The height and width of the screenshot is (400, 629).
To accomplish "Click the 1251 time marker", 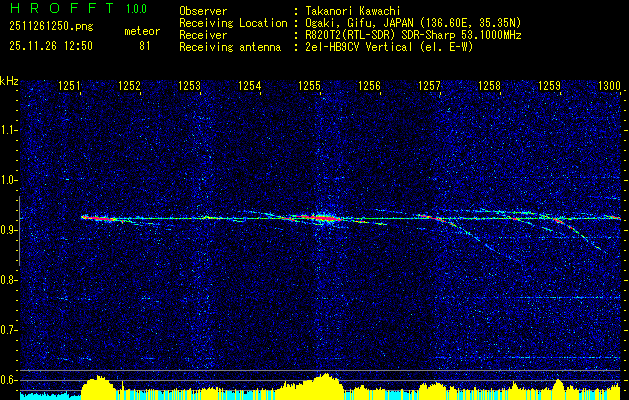I will tap(69, 85).
